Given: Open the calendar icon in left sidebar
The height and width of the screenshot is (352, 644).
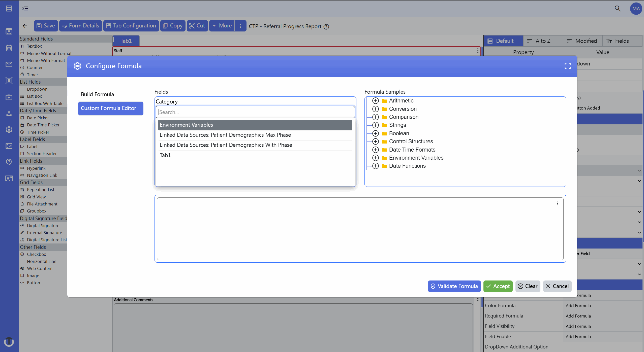Looking at the screenshot, I should tap(9, 48).
